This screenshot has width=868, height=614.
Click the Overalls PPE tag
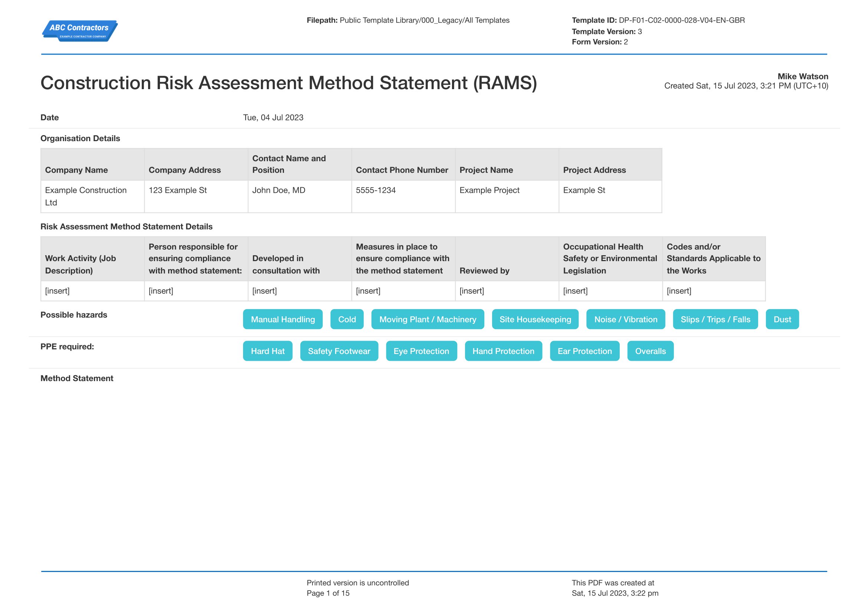(650, 351)
